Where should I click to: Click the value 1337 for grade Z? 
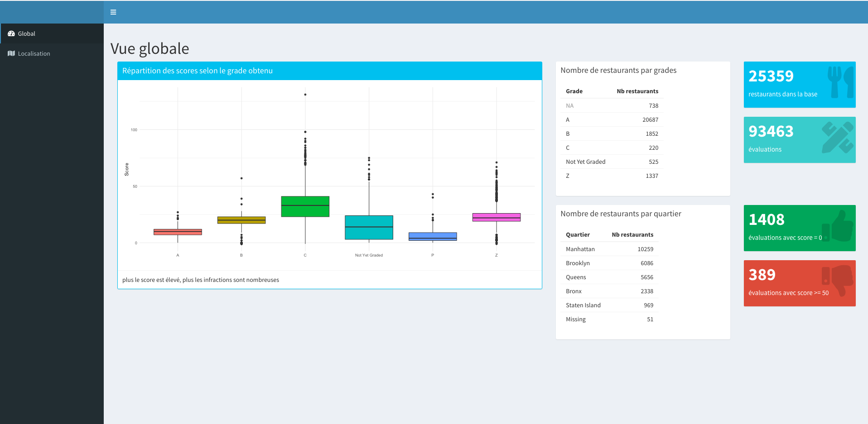(652, 176)
